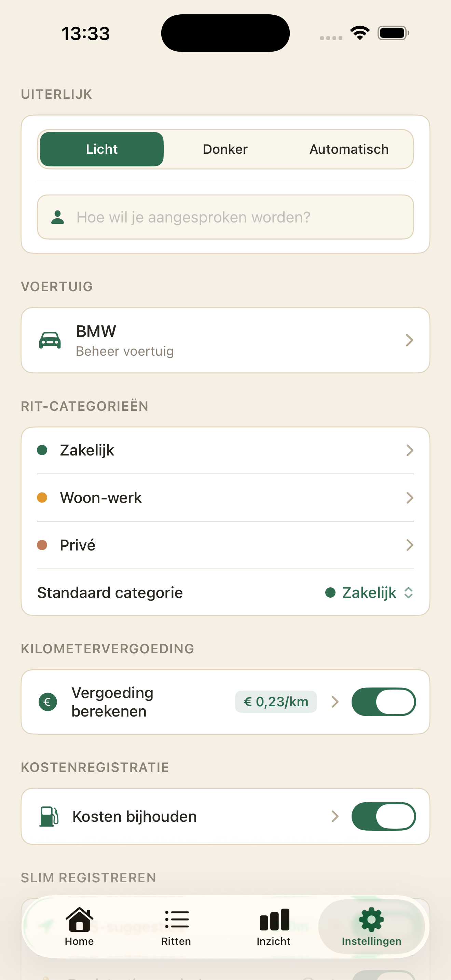Open the Home tab icon
451x980 pixels.
click(x=79, y=920)
